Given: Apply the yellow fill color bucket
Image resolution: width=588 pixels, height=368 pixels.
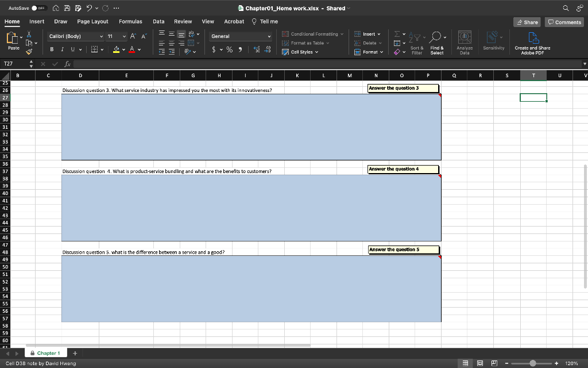Looking at the screenshot, I should [x=116, y=49].
